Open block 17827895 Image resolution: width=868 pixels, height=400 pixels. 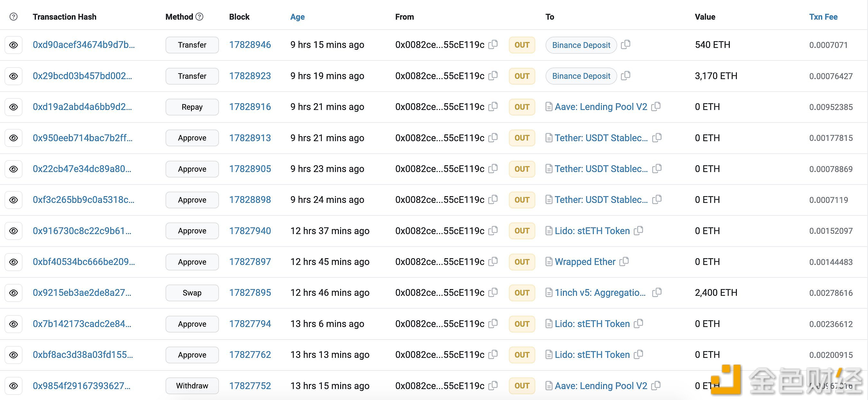pos(250,293)
